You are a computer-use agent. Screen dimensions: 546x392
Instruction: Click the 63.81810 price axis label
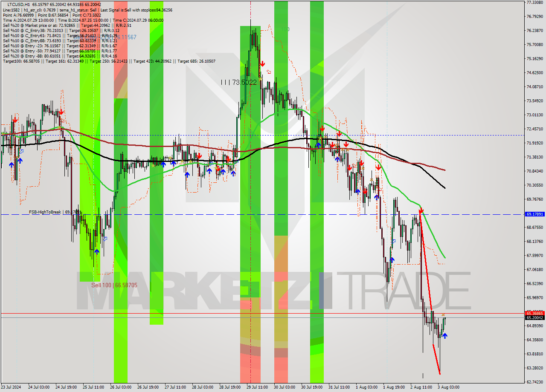pos(534,354)
